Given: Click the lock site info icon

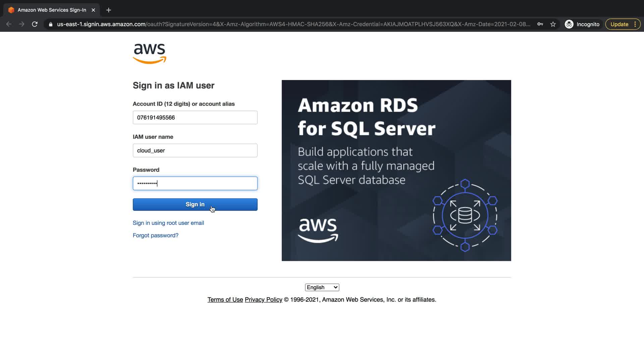Looking at the screenshot, I should (51, 24).
